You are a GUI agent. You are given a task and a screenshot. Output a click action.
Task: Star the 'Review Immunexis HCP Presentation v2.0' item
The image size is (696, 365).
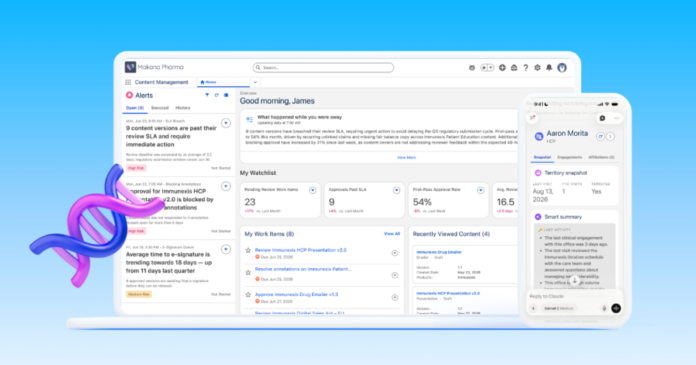click(248, 250)
